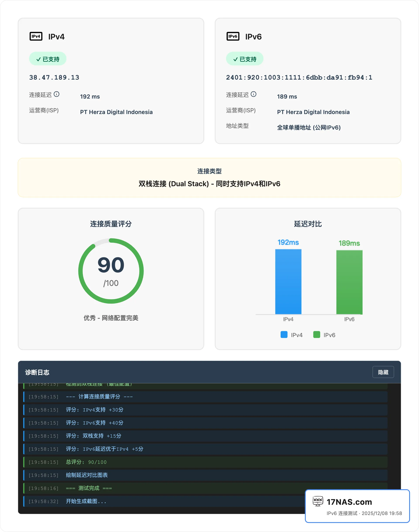The height and width of the screenshot is (532, 419).
Task: Click log row IPv6延迟优于IPv4 +5分
Action: pos(205,449)
